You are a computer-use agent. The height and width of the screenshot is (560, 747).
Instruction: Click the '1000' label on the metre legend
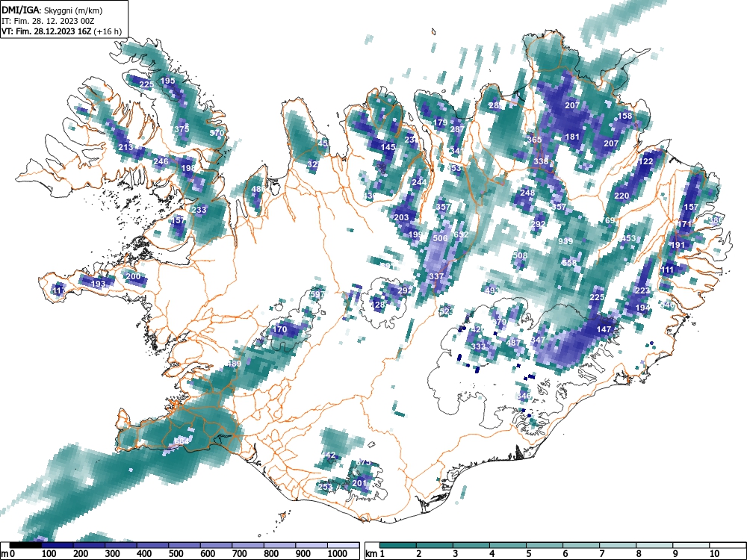pos(338,554)
